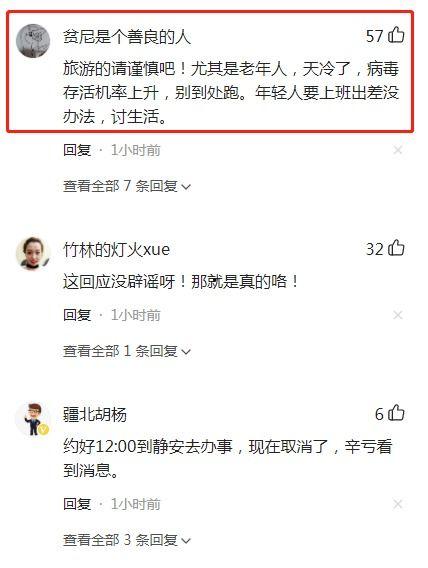Dismiss the first comment with X icon
Screen dimensions: 428x568
(398, 150)
